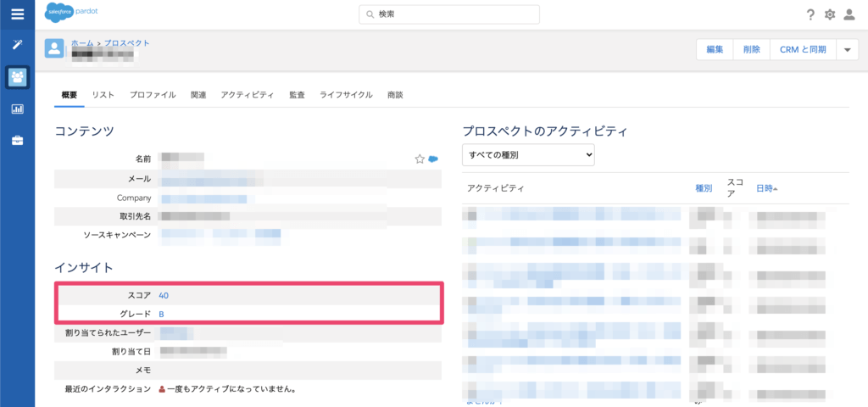
Task: Switch to the 関連 tab
Action: pyautogui.click(x=198, y=95)
